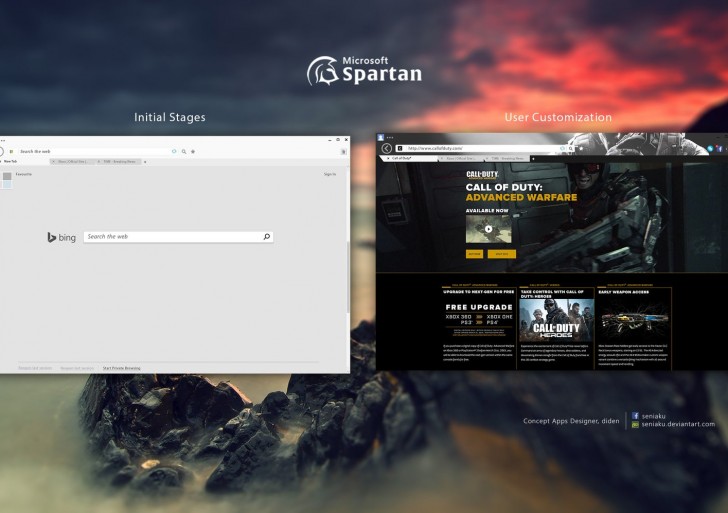Click Start Private Browsing link
The height and width of the screenshot is (513, 728).
[x=122, y=368]
